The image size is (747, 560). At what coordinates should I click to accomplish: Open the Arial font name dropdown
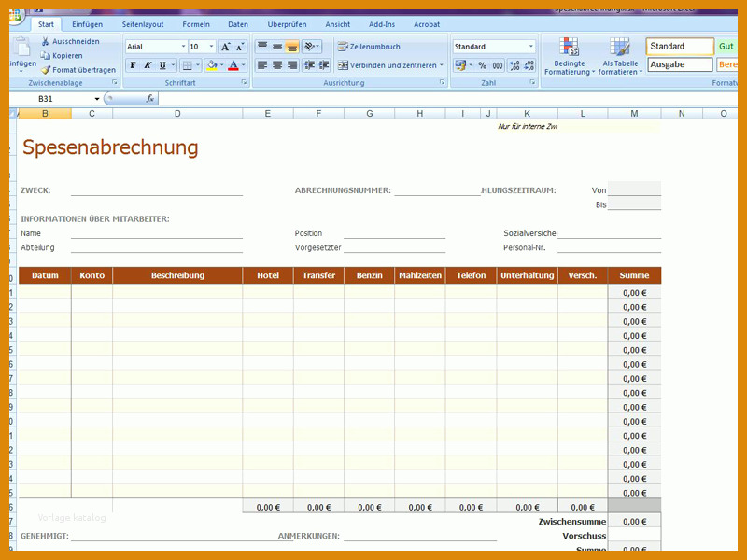(183, 47)
